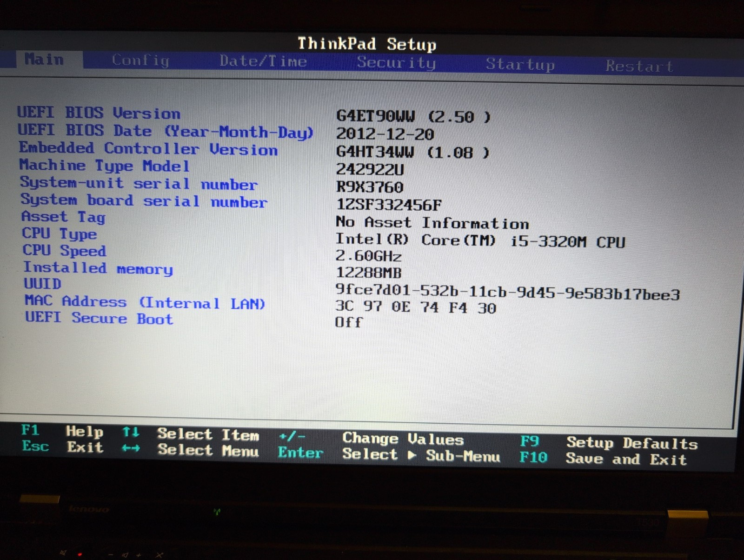Click the up-down arrows Select Item icon
Viewport: 744px width, 560px height.
coord(131,432)
